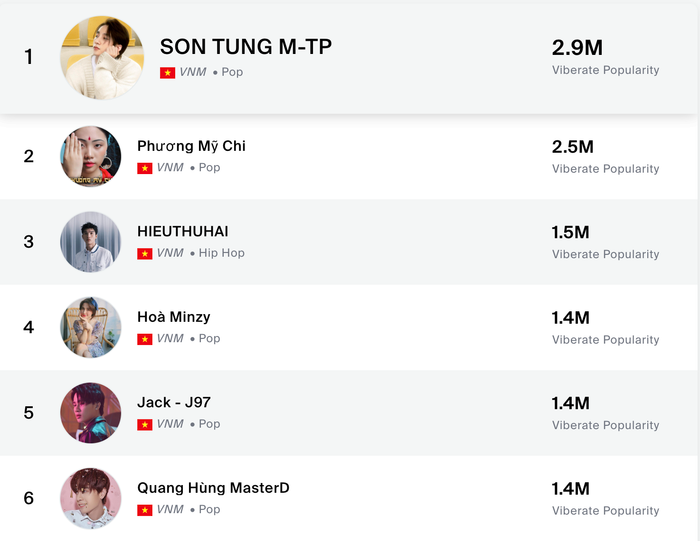This screenshot has height=541, width=700.
Task: Click Vietnam flag under Hoà Minzy
Action: point(145,339)
